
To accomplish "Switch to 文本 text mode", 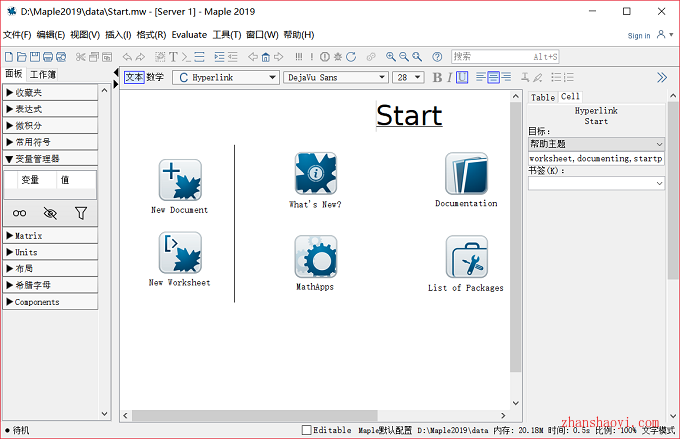I will pos(134,77).
